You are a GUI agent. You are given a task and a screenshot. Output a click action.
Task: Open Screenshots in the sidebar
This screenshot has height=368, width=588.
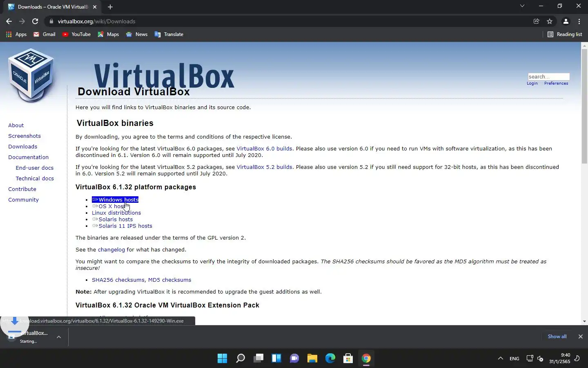coord(24,136)
